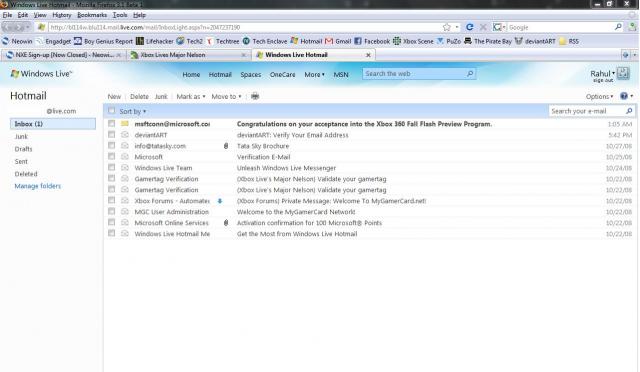Click New to compose an email

tap(114, 96)
